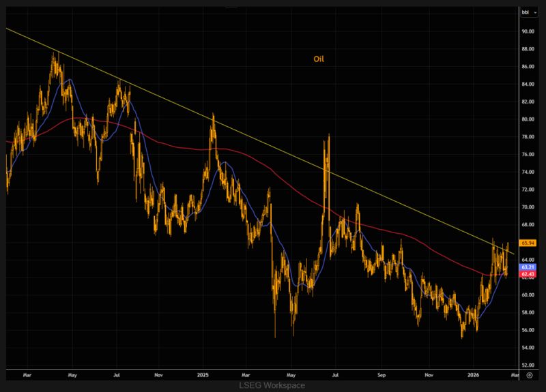Open the bbl unit dropdown
Screen dimensions: 546x392
point(528,12)
